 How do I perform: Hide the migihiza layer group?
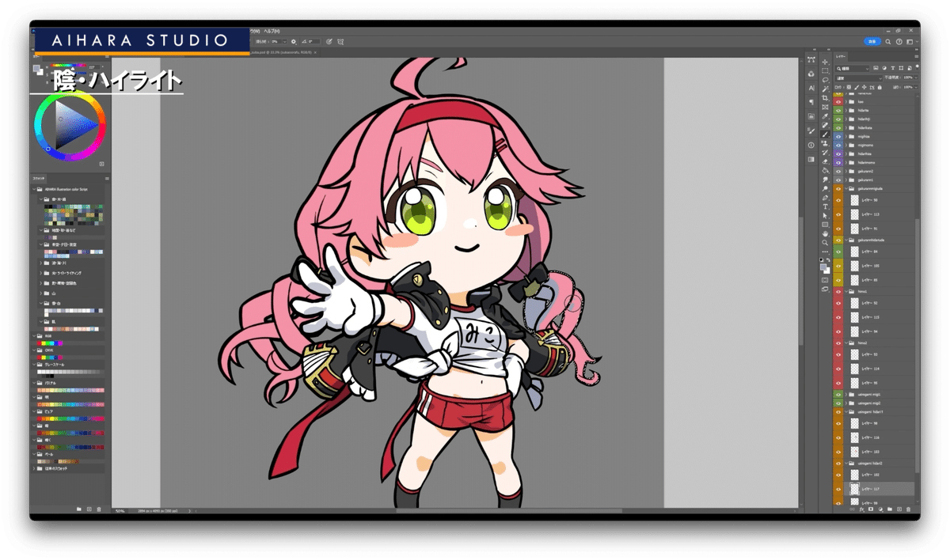pos(838,137)
